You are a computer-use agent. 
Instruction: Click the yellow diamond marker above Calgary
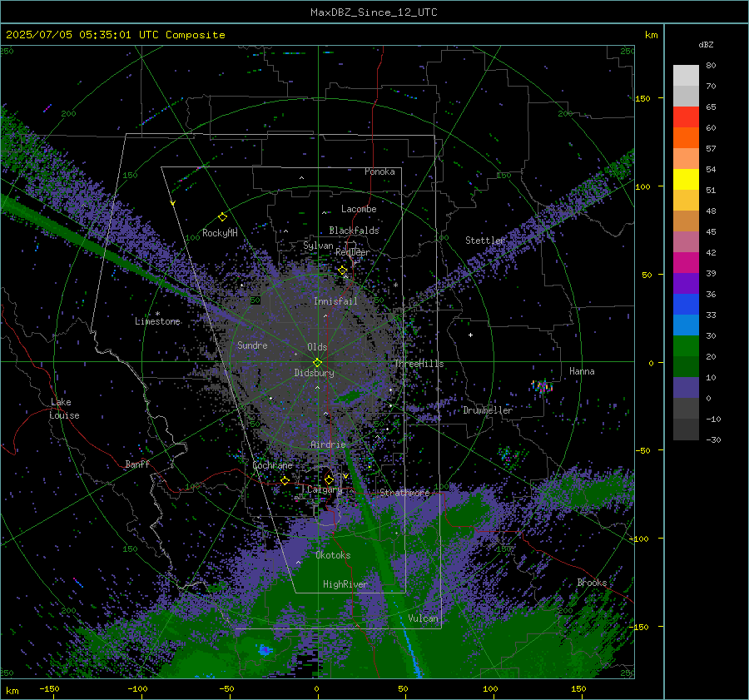click(329, 479)
